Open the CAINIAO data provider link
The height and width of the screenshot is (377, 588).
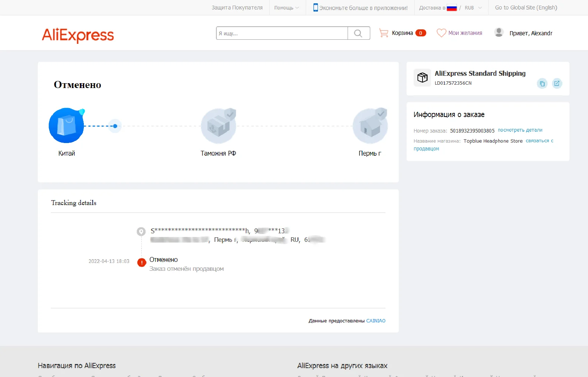(x=376, y=321)
